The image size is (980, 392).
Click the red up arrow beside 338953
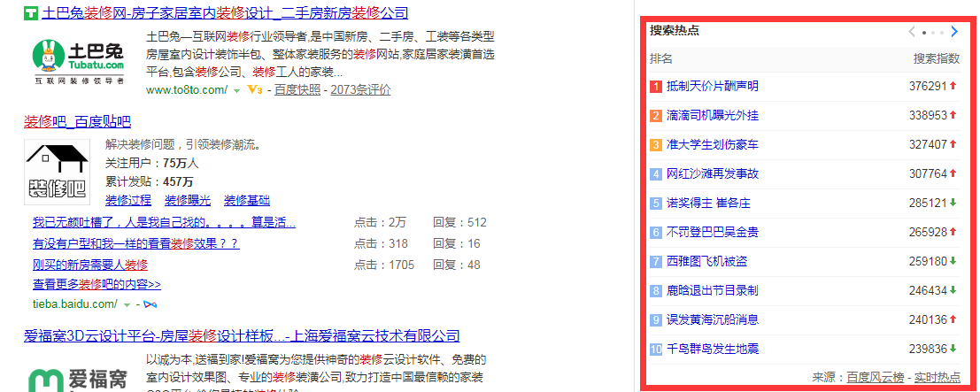(953, 115)
